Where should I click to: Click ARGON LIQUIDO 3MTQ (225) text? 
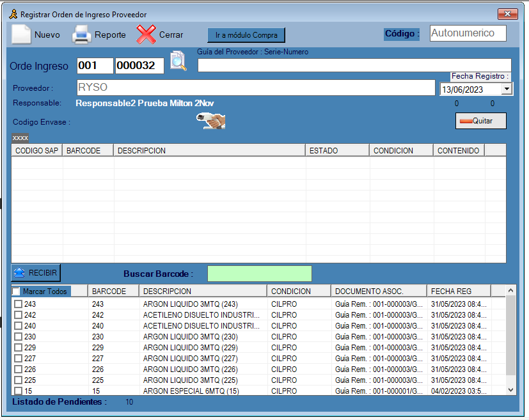[190, 380]
